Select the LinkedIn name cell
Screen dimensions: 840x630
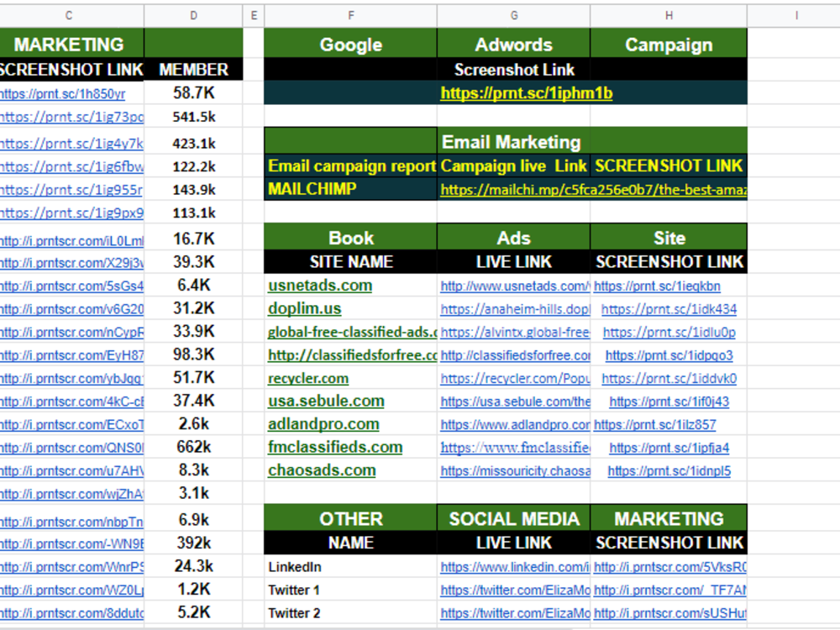tap(351, 567)
